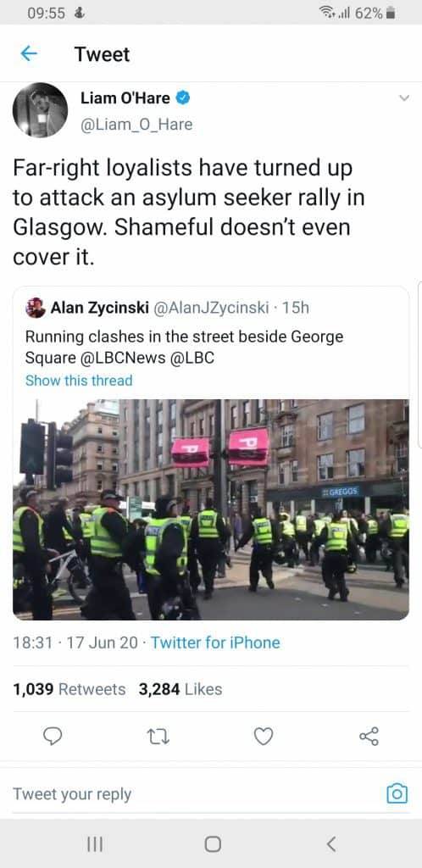Tap the Android back chevron

point(330,843)
